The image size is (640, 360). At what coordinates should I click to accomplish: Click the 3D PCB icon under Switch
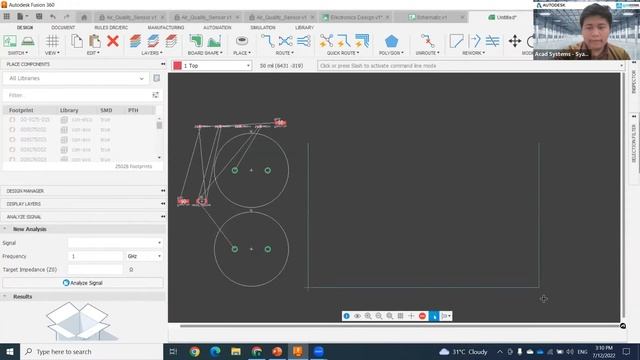point(28,41)
